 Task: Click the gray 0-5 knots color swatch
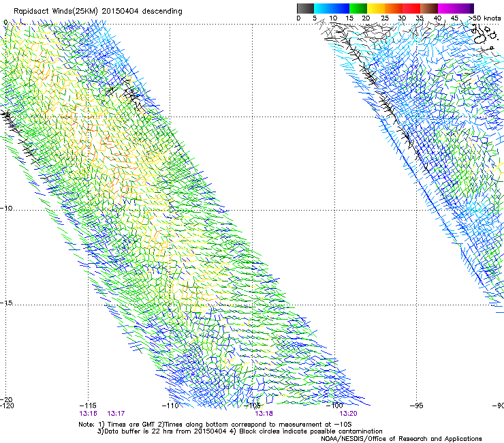pos(305,8)
